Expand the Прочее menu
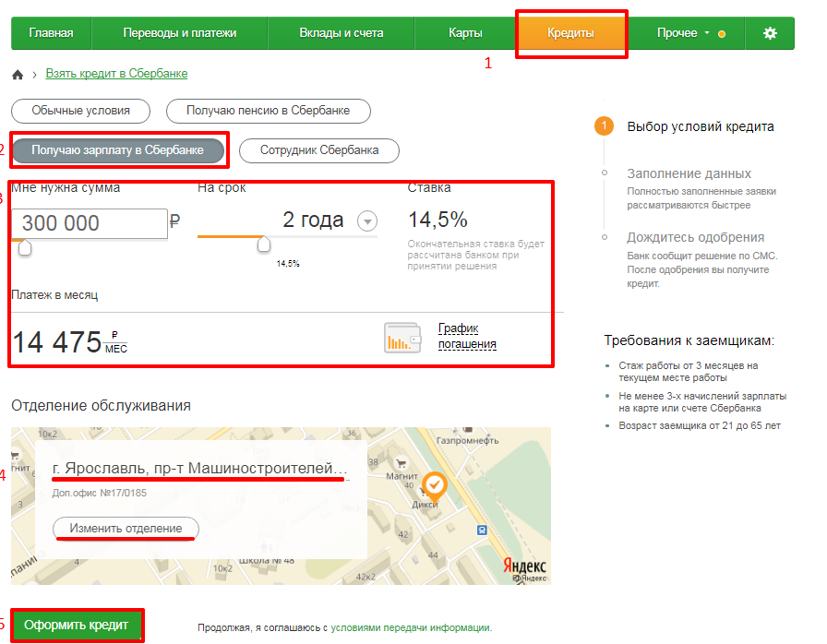Viewport: 827px width, 644px height. pos(685,33)
